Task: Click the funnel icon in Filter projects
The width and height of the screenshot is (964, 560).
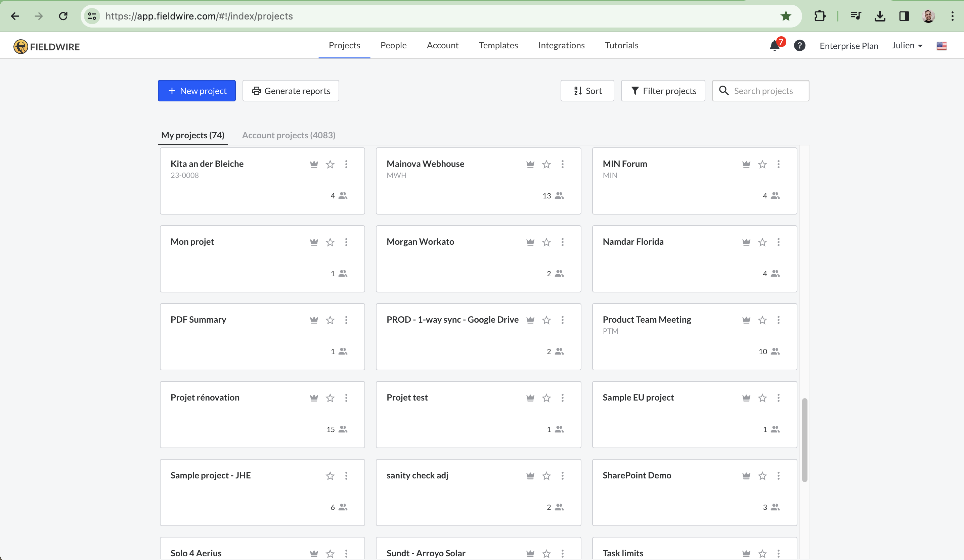Action: point(635,91)
